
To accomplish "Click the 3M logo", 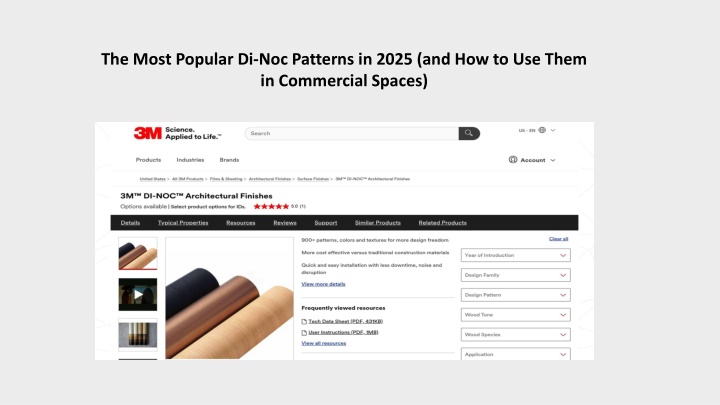I will coord(147,133).
